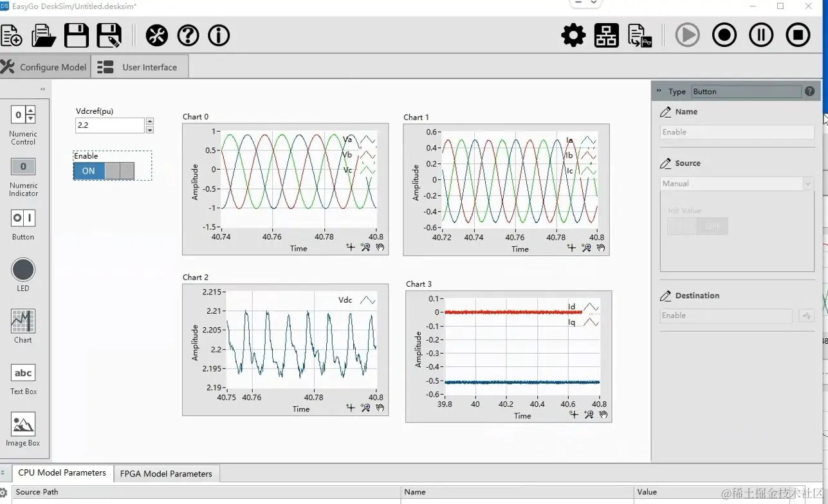Collapse the bottom parameters panel

(x=3, y=473)
